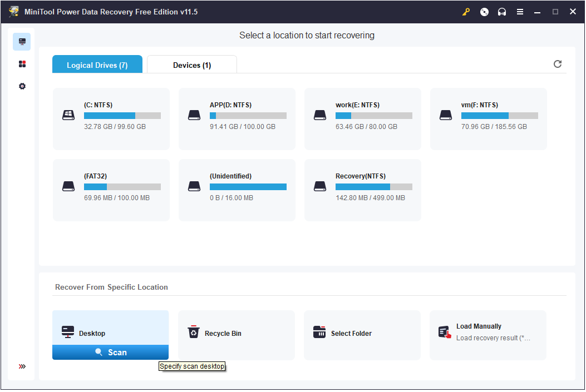Switch to the Devices tab
The height and width of the screenshot is (392, 586).
point(191,64)
